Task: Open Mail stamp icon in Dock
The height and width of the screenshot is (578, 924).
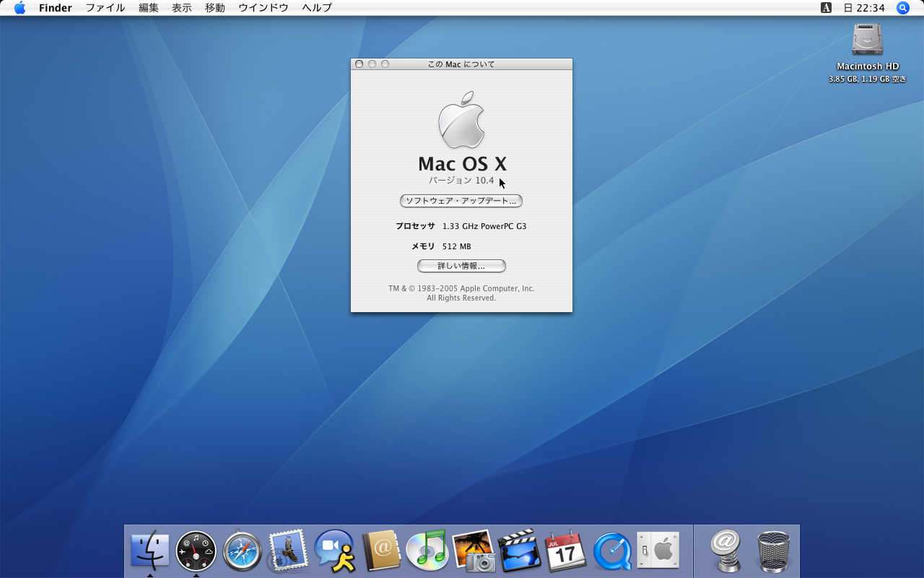Action: (x=288, y=551)
